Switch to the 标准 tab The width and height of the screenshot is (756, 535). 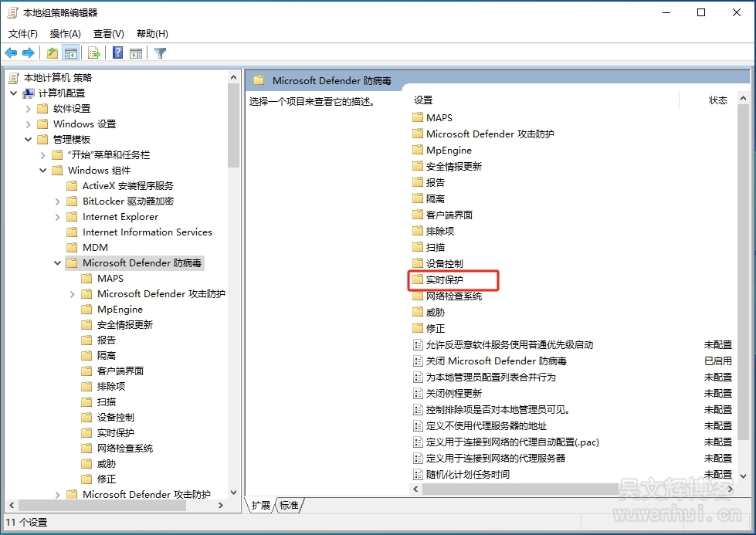[289, 505]
